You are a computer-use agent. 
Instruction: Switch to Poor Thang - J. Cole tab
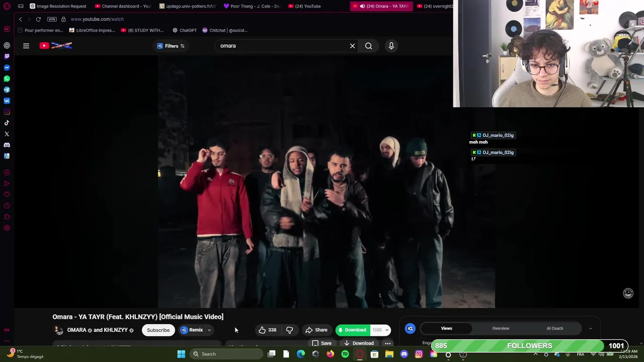point(252,6)
